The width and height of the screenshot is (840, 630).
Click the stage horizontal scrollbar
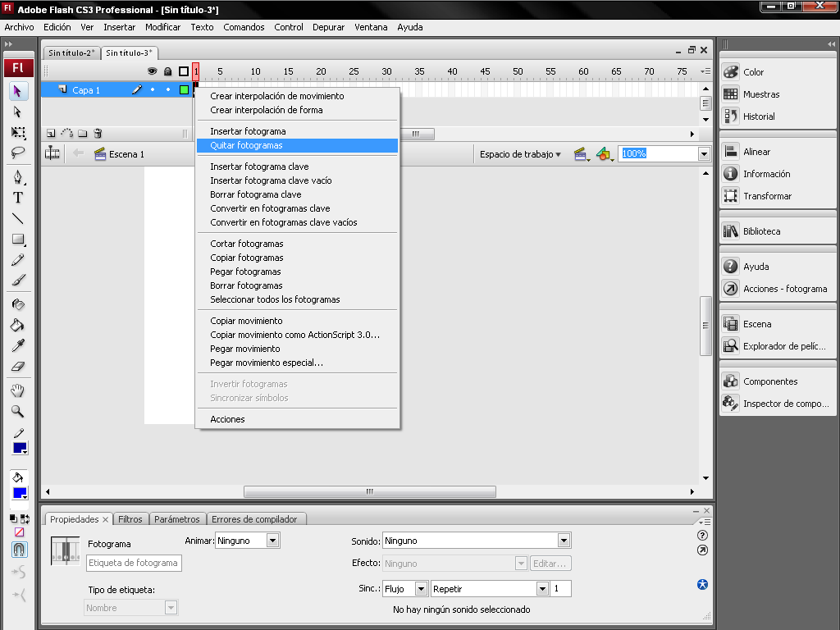(x=370, y=491)
